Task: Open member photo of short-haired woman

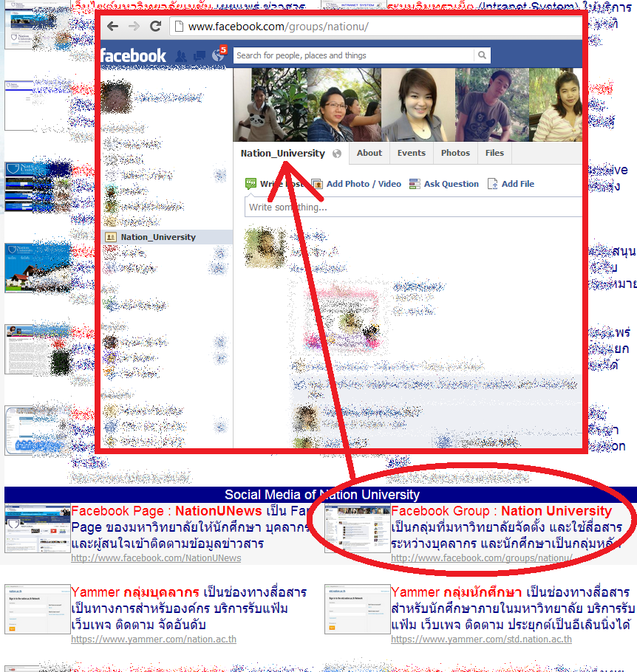Action: 418,105
